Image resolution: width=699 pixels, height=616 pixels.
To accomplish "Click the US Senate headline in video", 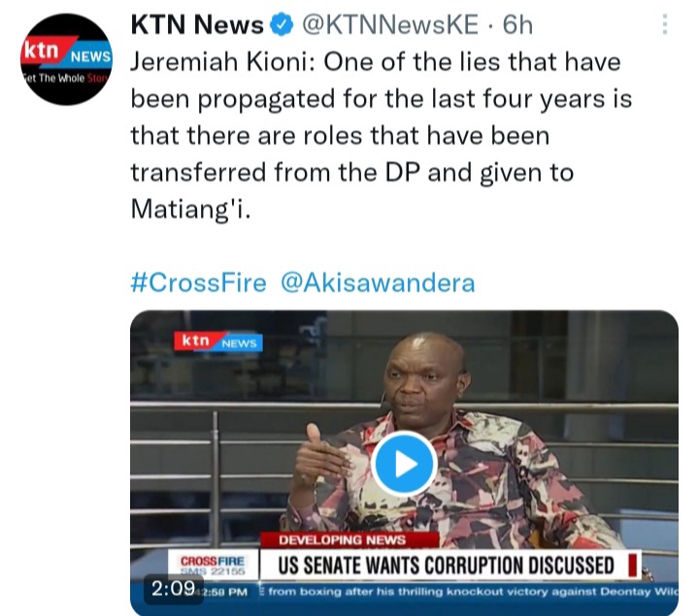I will pyautogui.click(x=446, y=566).
